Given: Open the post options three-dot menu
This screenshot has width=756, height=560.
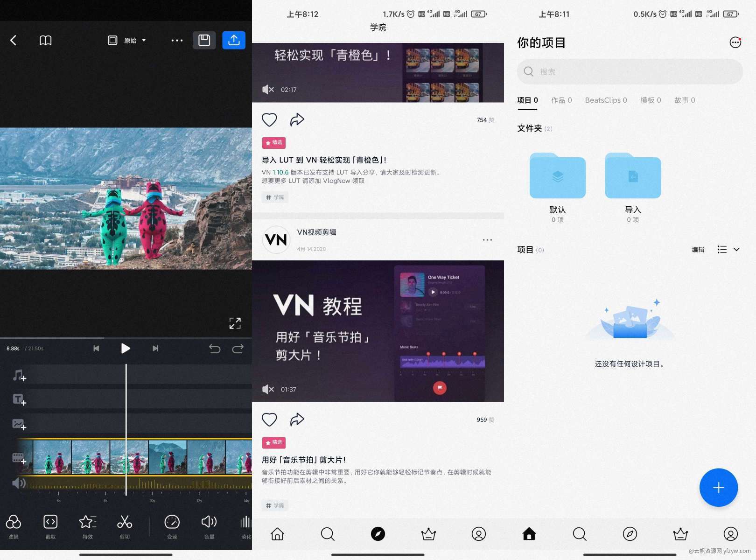Looking at the screenshot, I should pyautogui.click(x=487, y=240).
